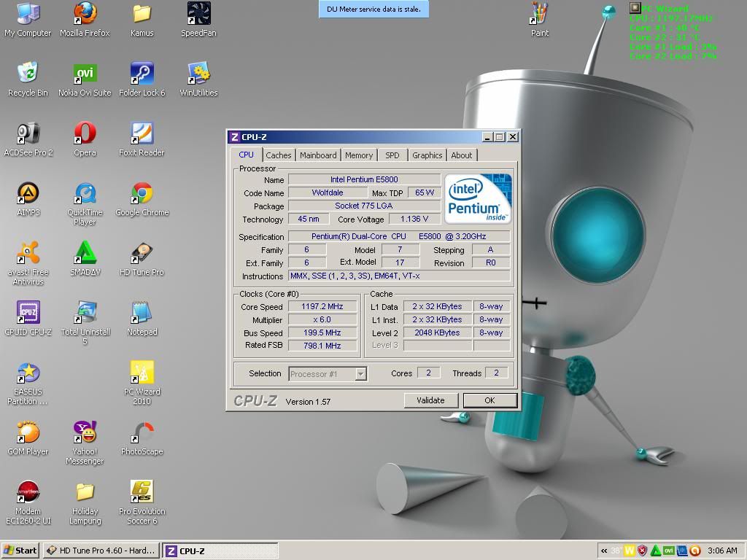Select the Notepad desktop shortcut
This screenshot has height=560, width=747.
(142, 319)
